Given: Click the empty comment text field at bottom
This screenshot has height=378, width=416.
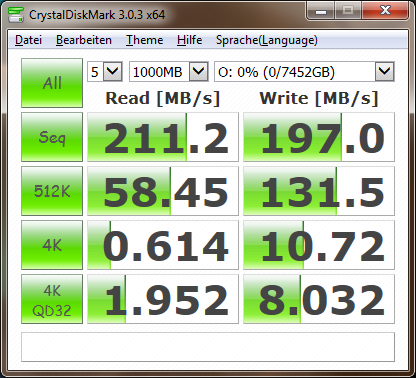Looking at the screenshot, I should click(x=208, y=347).
